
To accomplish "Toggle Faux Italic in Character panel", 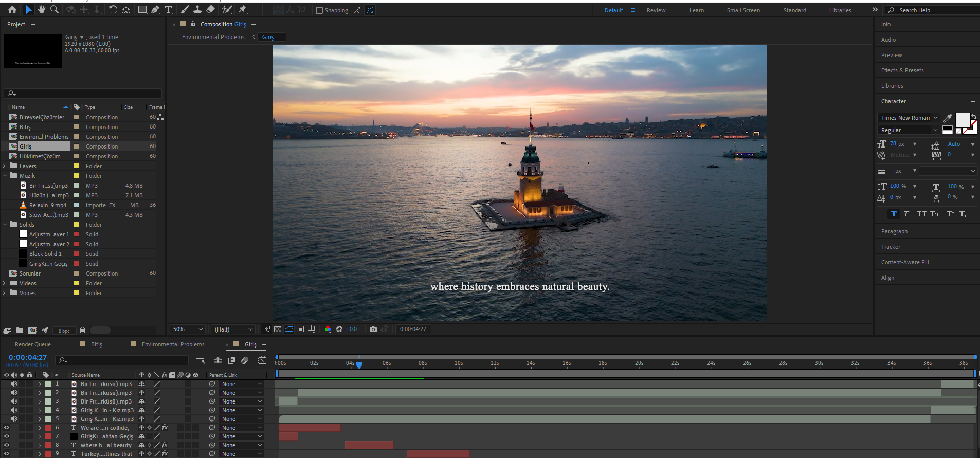I will 906,214.
